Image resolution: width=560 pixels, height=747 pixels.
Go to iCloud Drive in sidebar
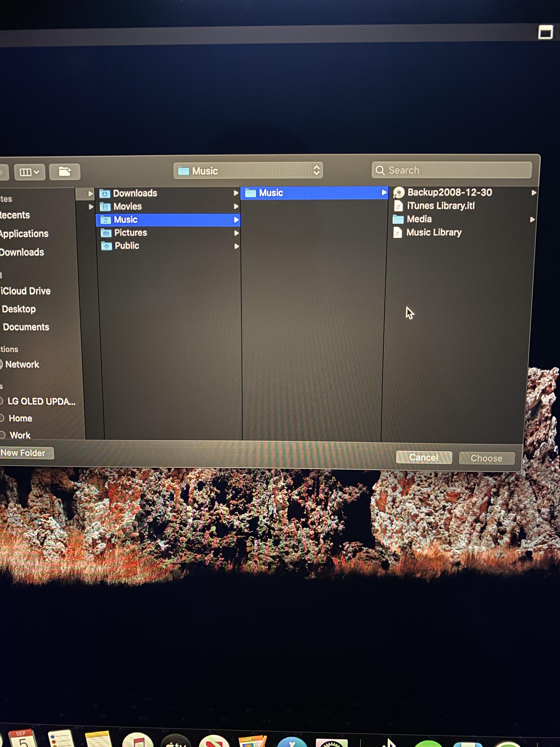[26, 291]
